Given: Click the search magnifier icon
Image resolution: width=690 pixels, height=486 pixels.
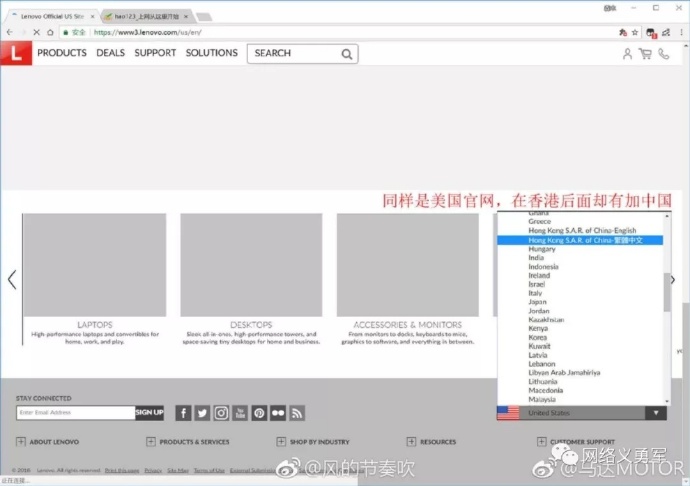Looking at the screenshot, I should click(347, 54).
